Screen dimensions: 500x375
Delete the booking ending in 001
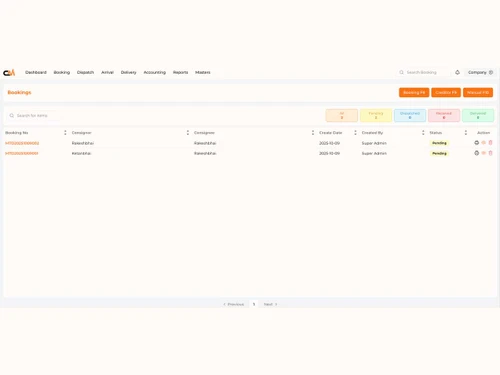[490, 153]
